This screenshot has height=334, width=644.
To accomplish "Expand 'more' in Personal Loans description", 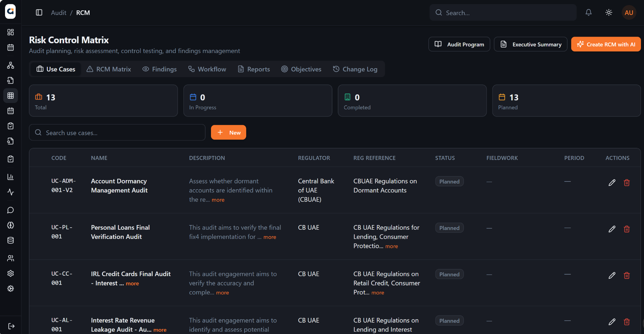I will [x=270, y=237].
